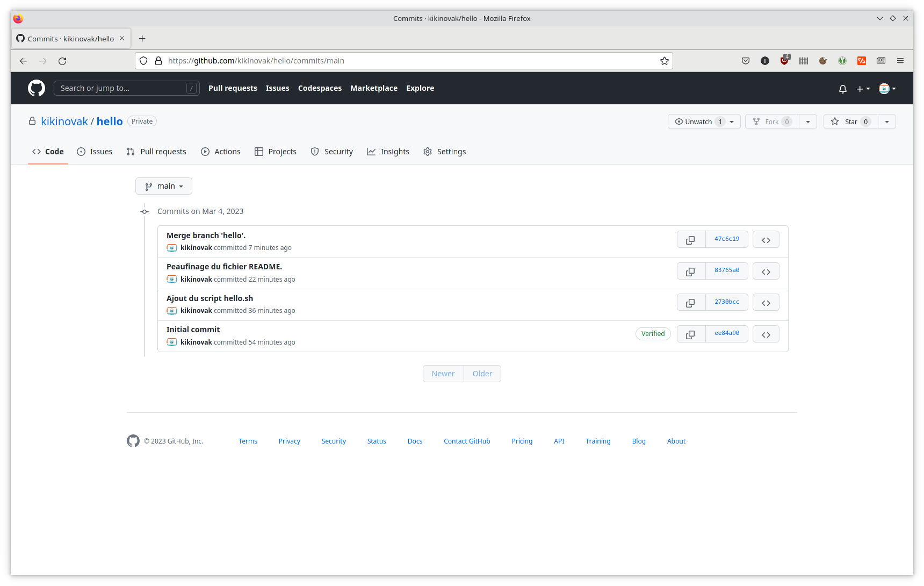Go back with the Firefox back arrow
This screenshot has height=586, width=924.
[24, 61]
